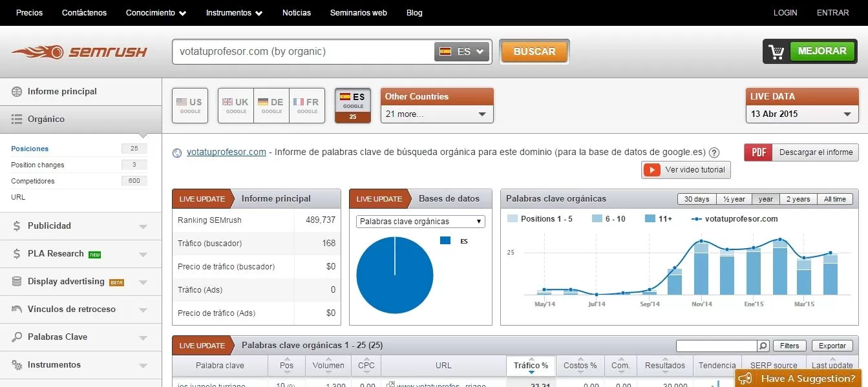The width and height of the screenshot is (868, 387).
Task: Click the blue ES legend swatch
Action: pos(445,240)
